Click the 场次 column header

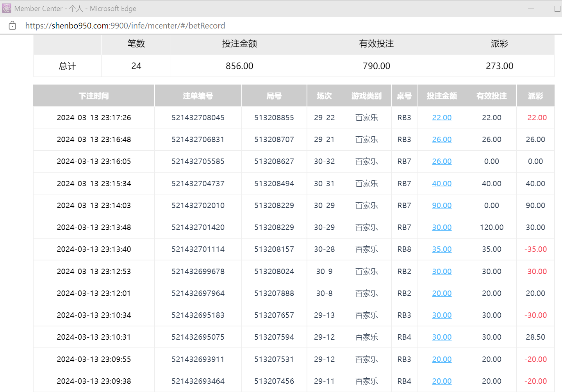click(x=324, y=96)
